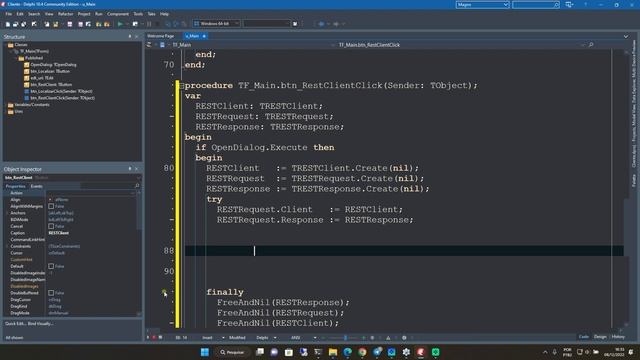Open the TF_Main class navigation dropdown
640x360 pixels.
pos(333,45)
